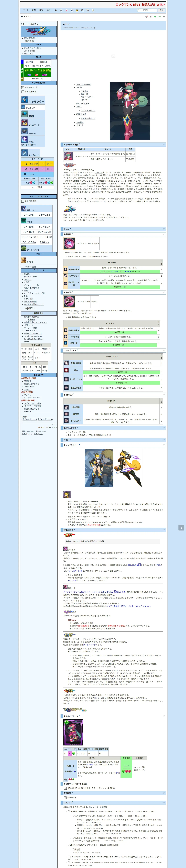The height and width of the screenshot is (868, 186).
Task: Open the A-V鯖 purple server link
Action: point(45,75)
